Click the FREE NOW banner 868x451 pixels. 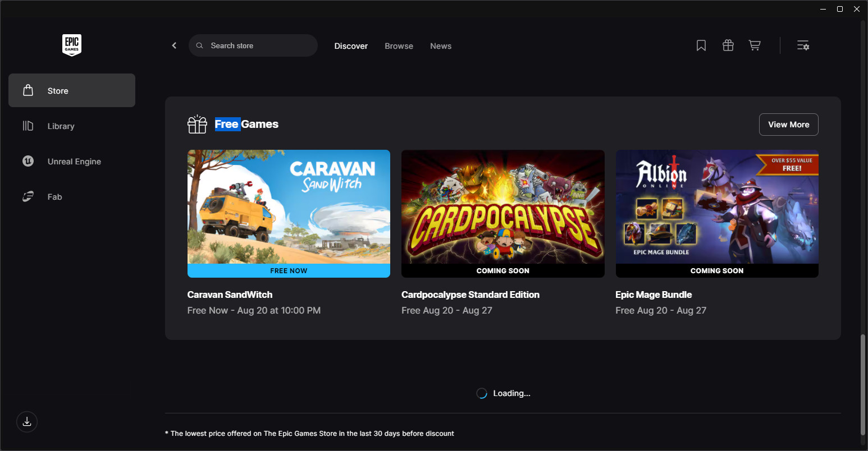(x=289, y=270)
